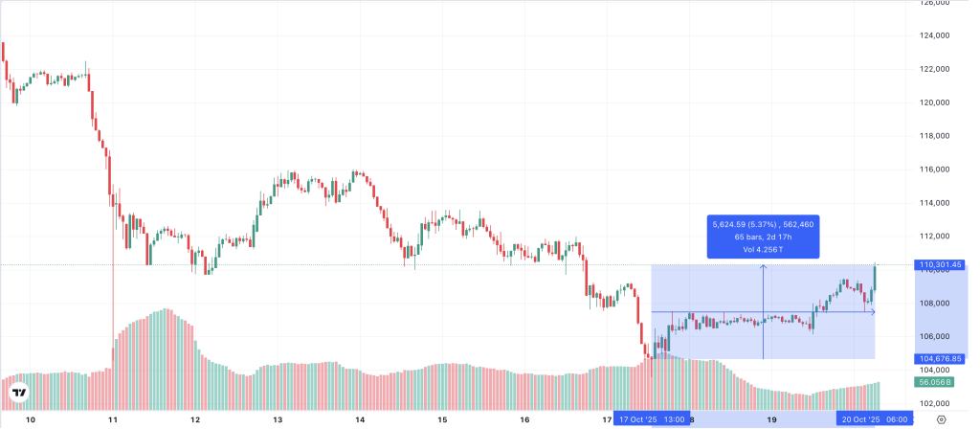Click the 120,000 price scale label
Screen dimensions: 980x429
933,102
